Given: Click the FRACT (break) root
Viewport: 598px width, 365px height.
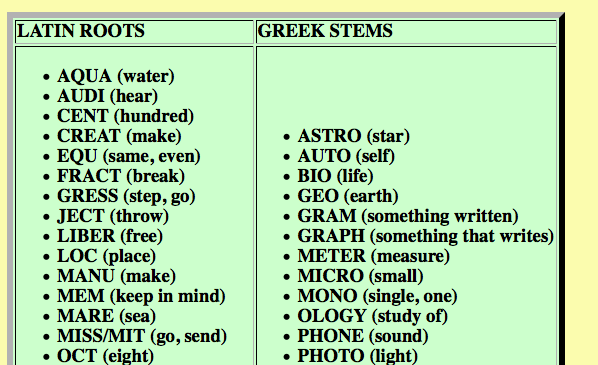Looking at the screenshot, I should (x=121, y=176).
